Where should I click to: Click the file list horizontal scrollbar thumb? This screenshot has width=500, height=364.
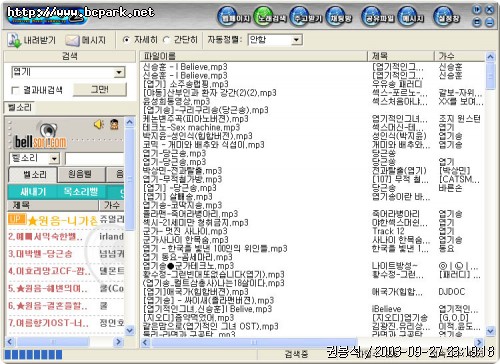254,342
